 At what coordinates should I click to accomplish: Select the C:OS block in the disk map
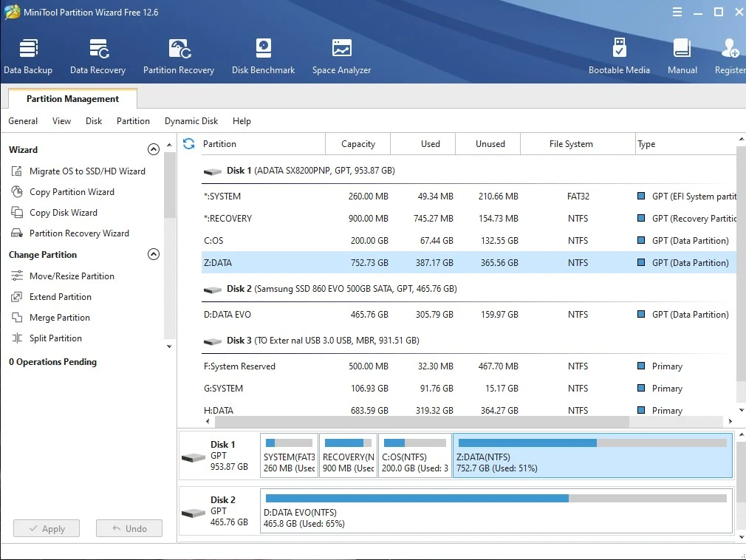tap(415, 456)
